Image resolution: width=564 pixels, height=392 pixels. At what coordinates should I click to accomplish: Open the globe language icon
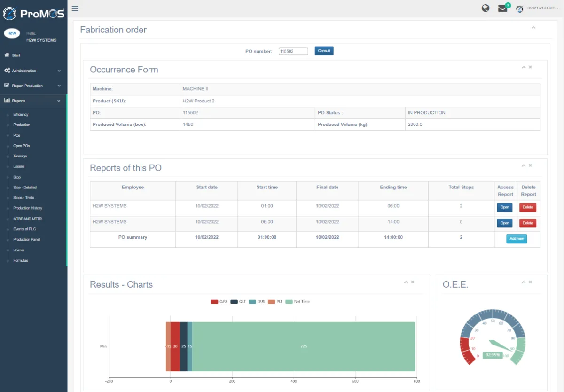coord(486,8)
